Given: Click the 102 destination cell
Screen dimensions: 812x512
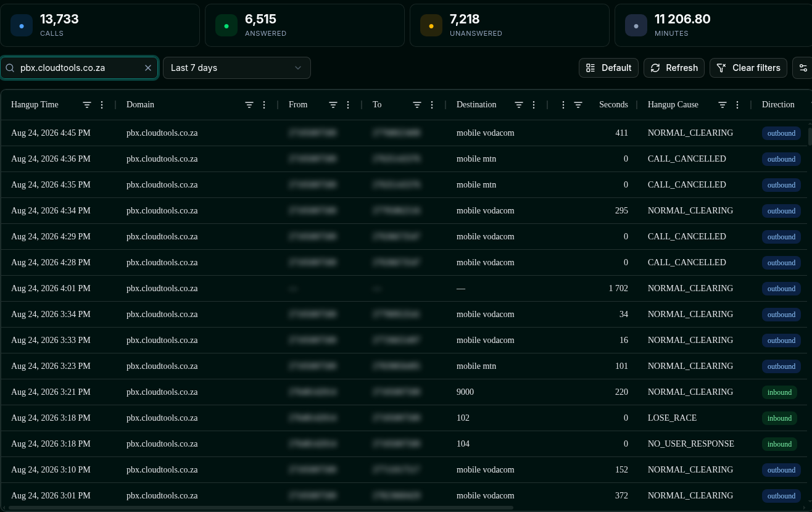Looking at the screenshot, I should (463, 418).
